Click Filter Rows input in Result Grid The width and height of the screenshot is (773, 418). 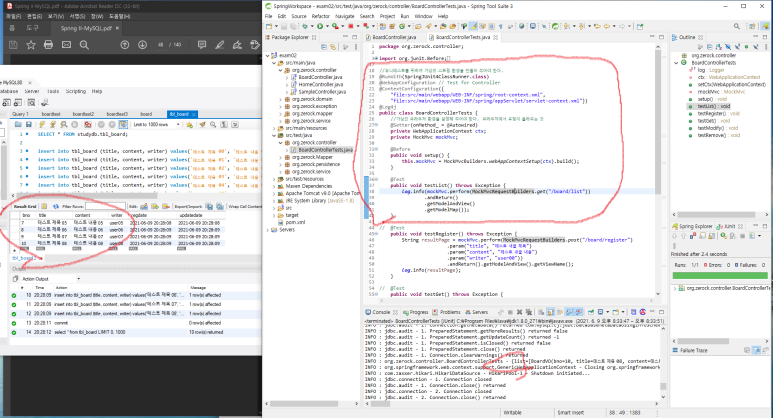(105, 207)
